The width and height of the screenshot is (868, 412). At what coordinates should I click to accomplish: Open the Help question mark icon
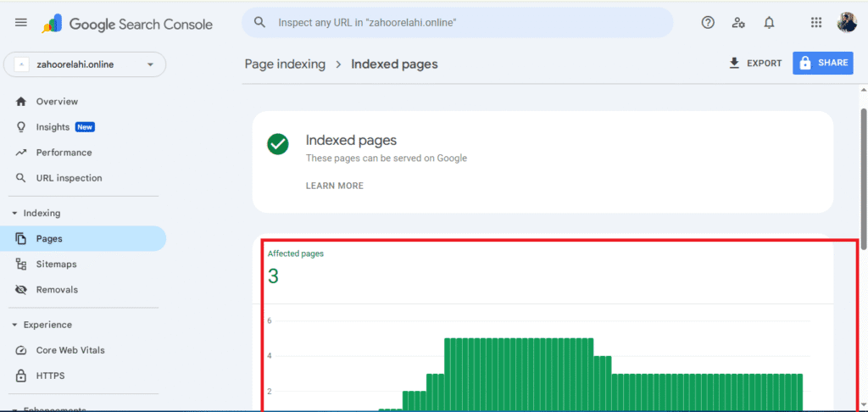tap(708, 23)
